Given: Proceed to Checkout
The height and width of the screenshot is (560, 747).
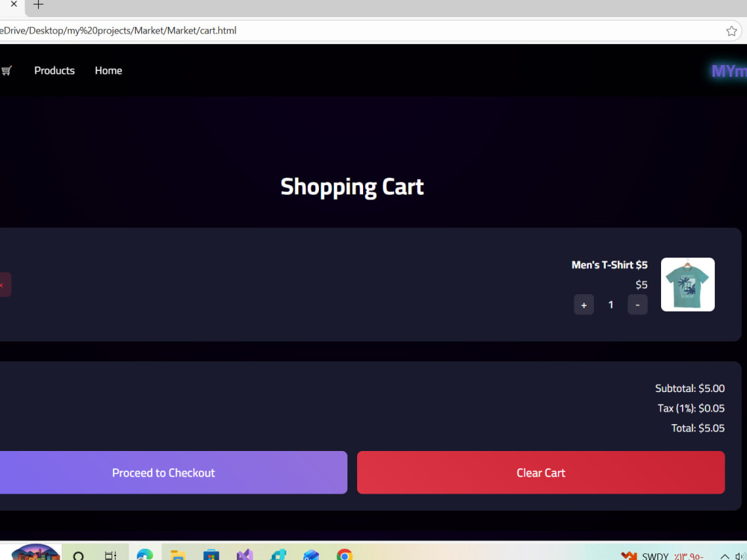Looking at the screenshot, I should click(x=173, y=473).
